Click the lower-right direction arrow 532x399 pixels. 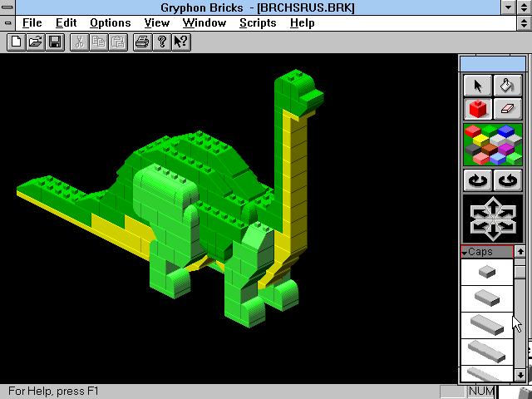tap(507, 226)
